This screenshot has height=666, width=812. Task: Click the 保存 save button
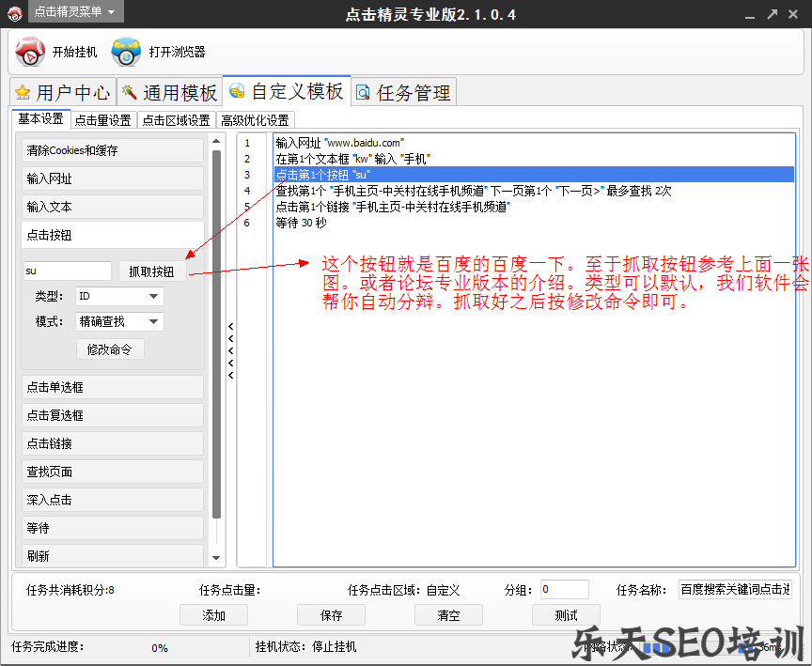331,615
